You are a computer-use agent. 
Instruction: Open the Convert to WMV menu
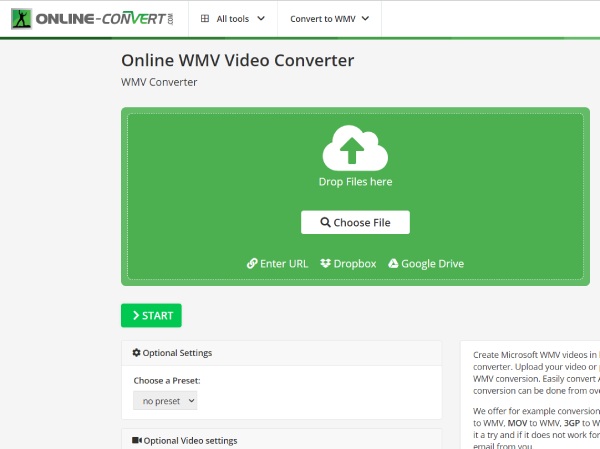click(x=329, y=19)
